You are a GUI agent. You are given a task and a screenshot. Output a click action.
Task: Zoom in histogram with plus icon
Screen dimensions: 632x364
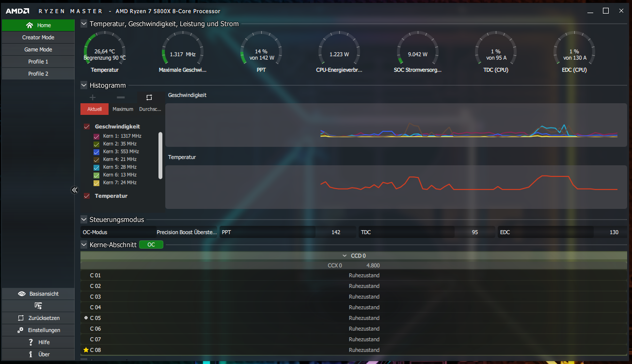pos(93,97)
